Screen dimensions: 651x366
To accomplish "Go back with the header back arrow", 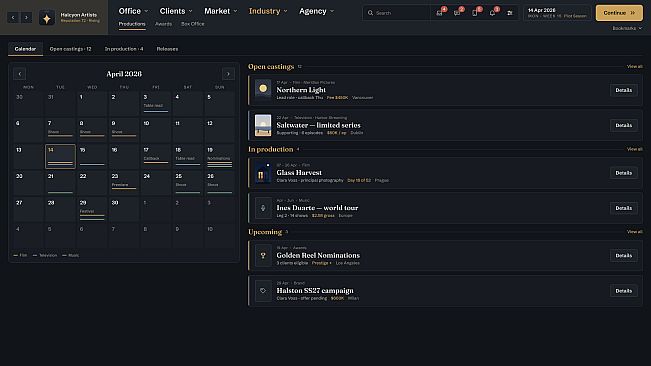I will 13,17.
